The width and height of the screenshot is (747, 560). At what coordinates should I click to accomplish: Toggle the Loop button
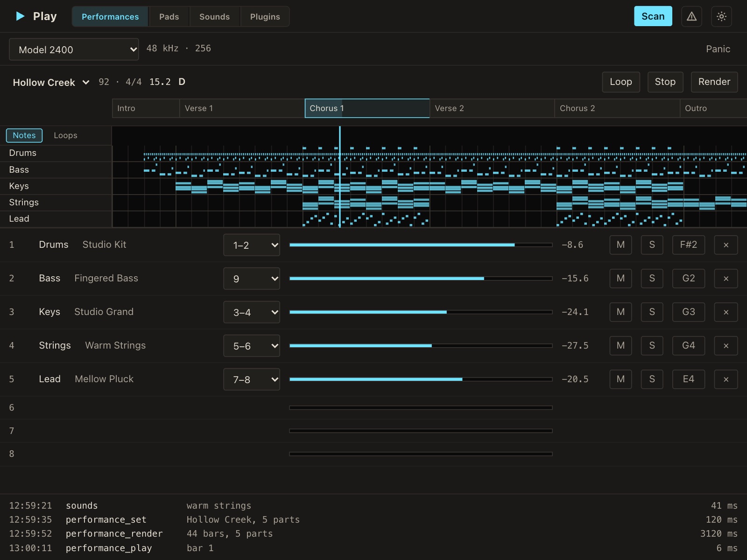621,82
